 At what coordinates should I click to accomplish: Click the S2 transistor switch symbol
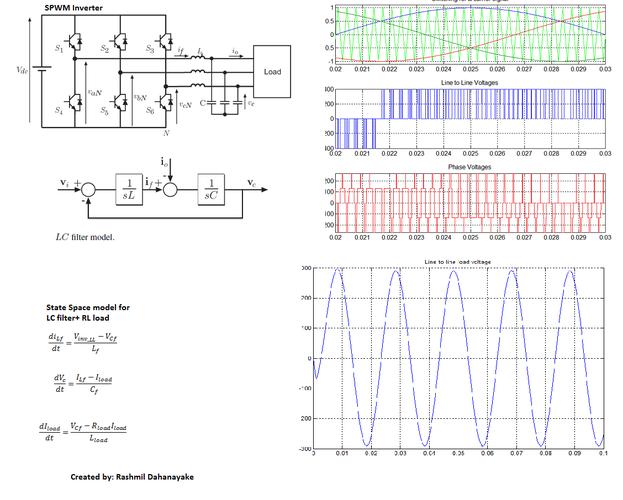(120, 41)
